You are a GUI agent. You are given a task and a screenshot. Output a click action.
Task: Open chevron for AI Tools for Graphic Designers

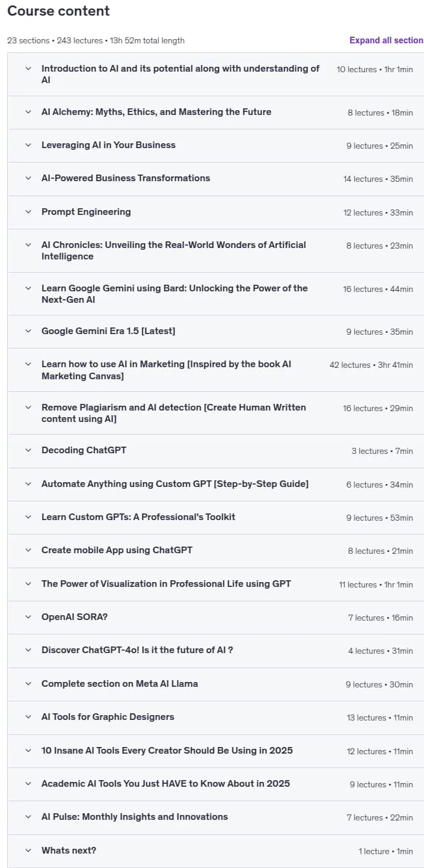[28, 717]
